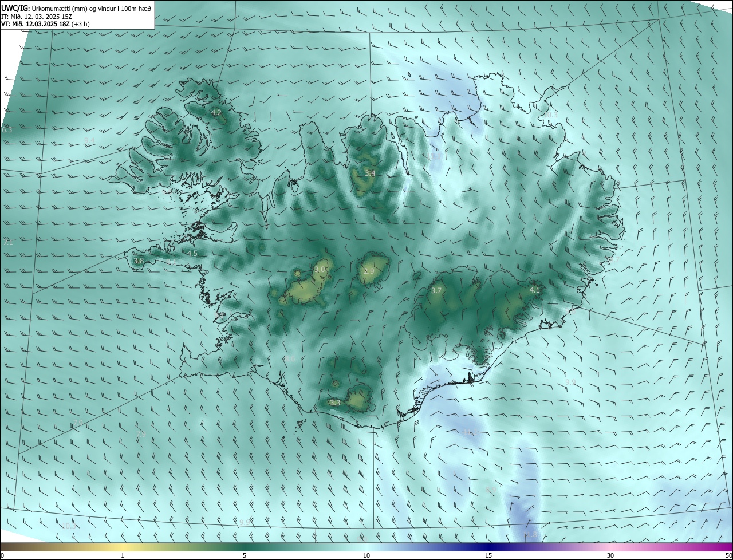The height and width of the screenshot is (560, 733).
Task: Click the 50 tick on color scale
Action: 728,556
